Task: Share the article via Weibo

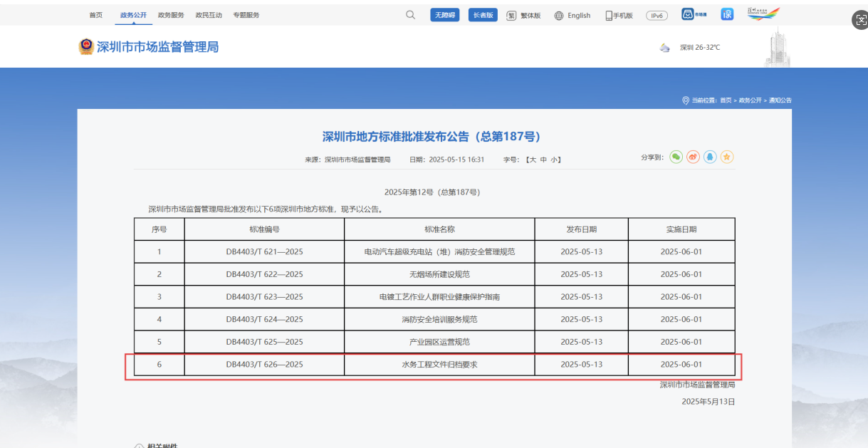Action: tap(692, 157)
